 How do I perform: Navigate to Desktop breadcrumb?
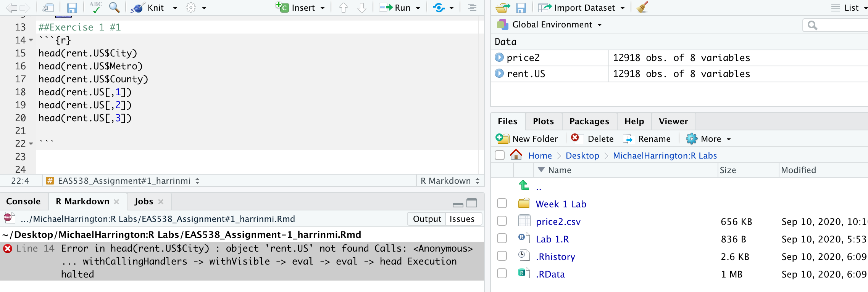pyautogui.click(x=582, y=156)
